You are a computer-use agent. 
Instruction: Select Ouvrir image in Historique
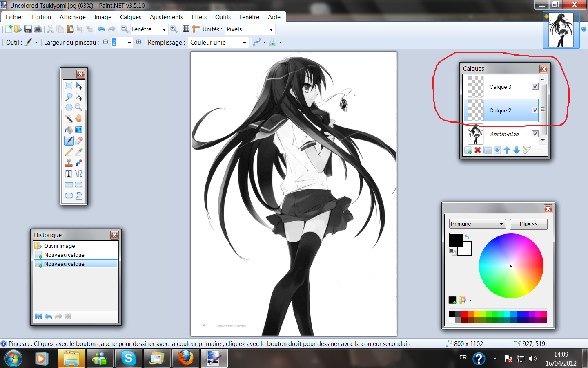(76, 246)
